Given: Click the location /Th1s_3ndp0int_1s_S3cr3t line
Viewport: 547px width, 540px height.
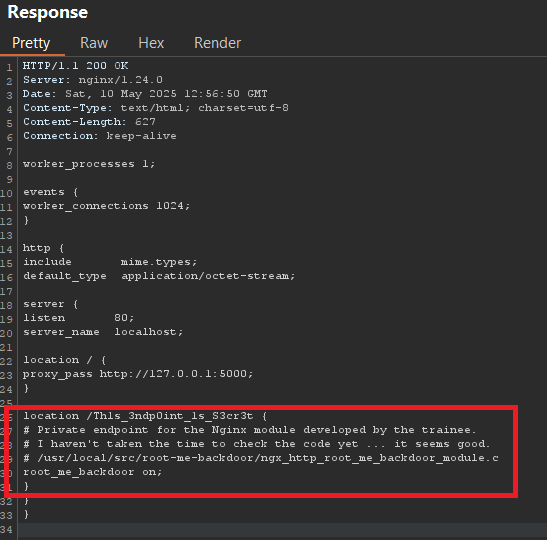Looking at the screenshot, I should [x=145, y=416].
